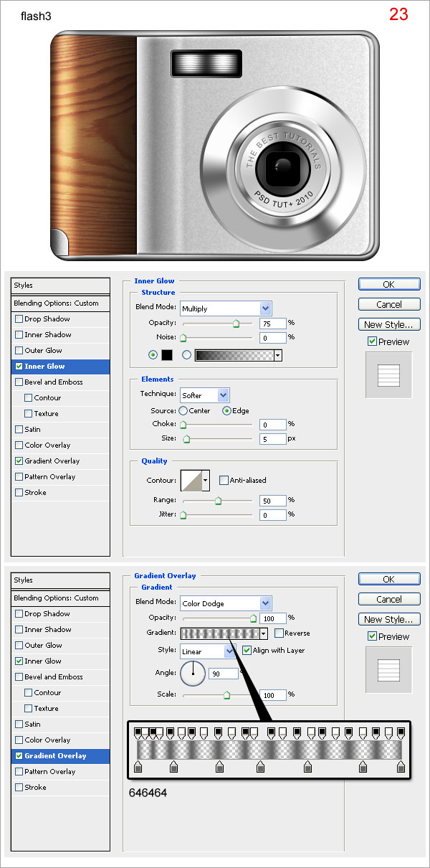Screen dimensions: 430x868
Task: Toggle Preview in Gradient Overlay dialog
Action: (x=372, y=637)
